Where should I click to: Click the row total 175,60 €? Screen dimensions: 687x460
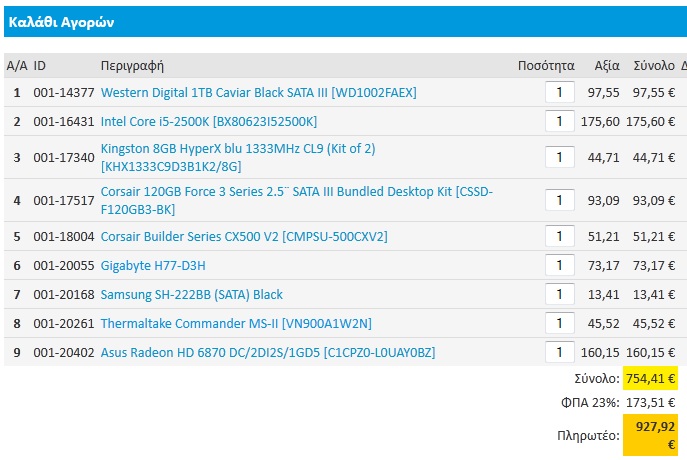click(651, 121)
